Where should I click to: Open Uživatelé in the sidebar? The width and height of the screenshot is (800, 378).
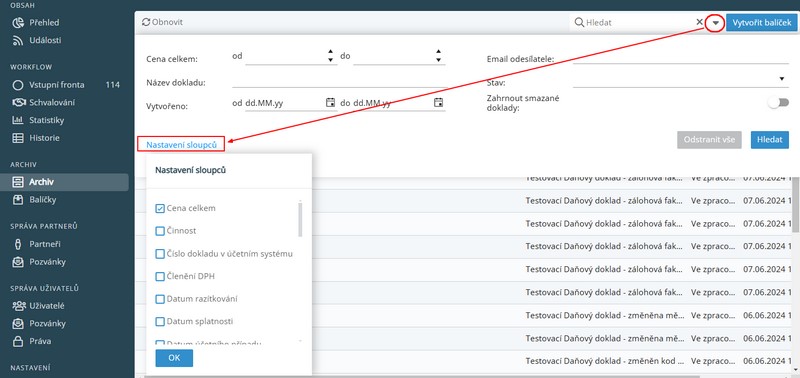pyautogui.click(x=47, y=306)
